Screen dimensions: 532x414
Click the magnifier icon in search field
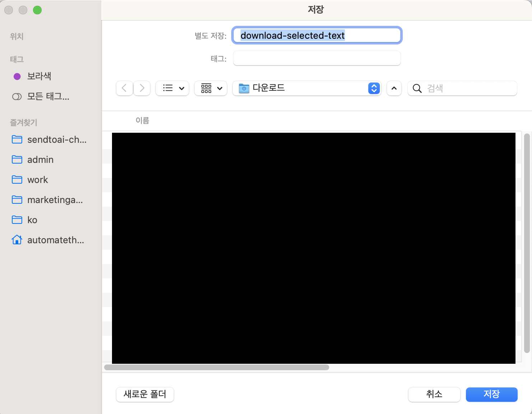coord(417,88)
